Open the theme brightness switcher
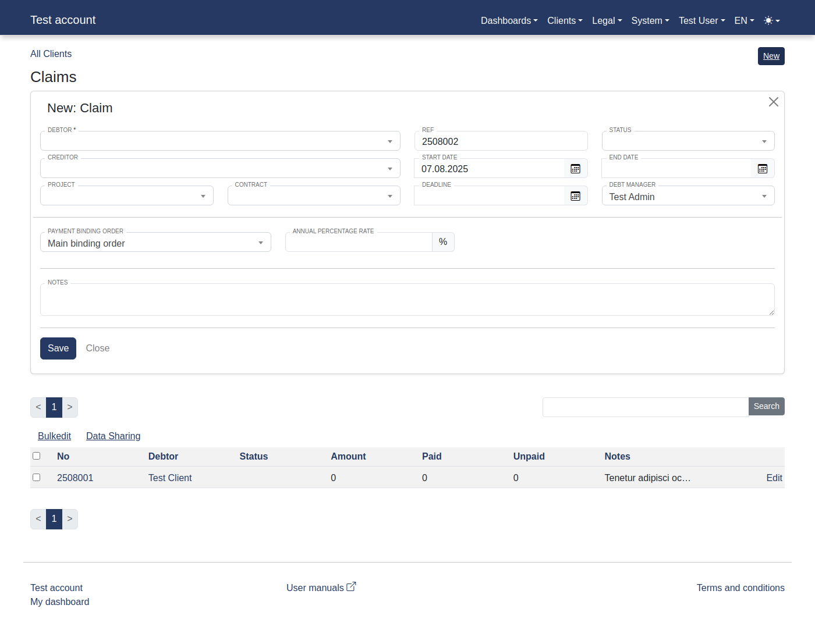Viewport: 815px width, 644px height. coord(771,20)
